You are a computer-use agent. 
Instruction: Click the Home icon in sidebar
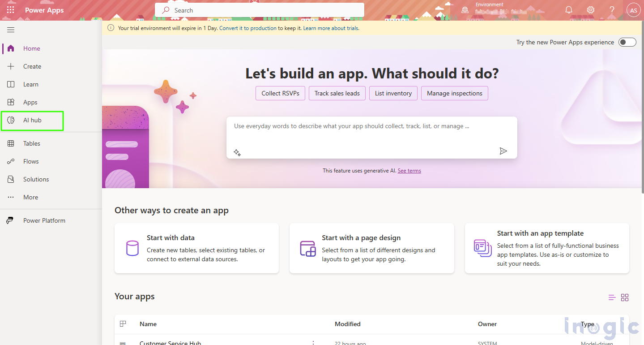11,48
